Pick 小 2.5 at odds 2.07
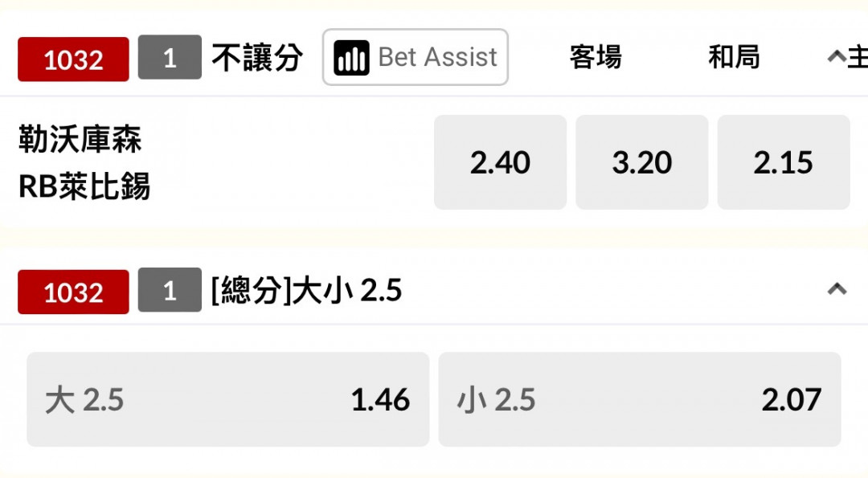 (x=639, y=399)
